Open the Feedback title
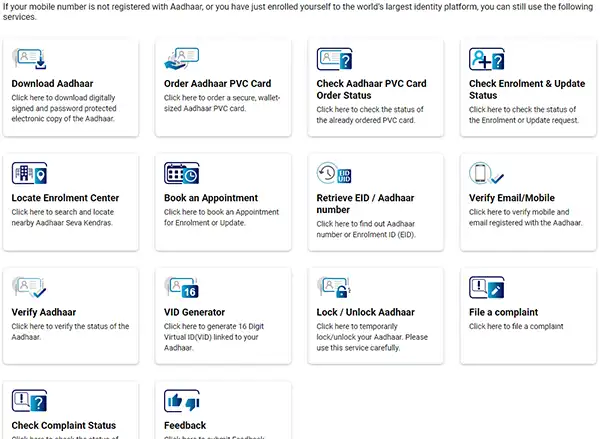The height and width of the screenshot is (439, 600). (x=185, y=425)
